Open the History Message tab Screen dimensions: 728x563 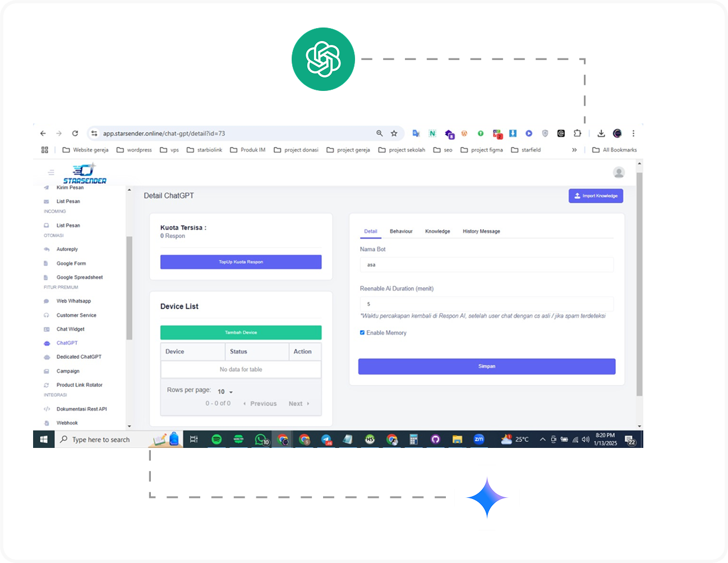(x=481, y=231)
